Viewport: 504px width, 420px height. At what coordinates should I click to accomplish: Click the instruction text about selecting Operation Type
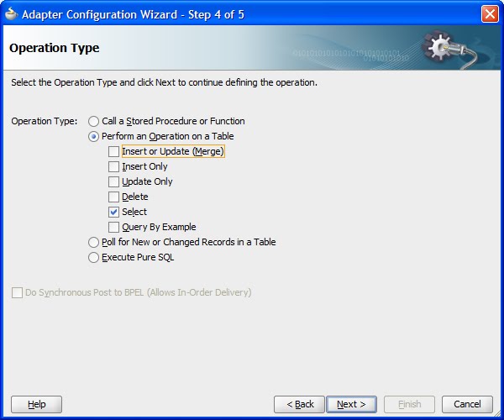[165, 82]
